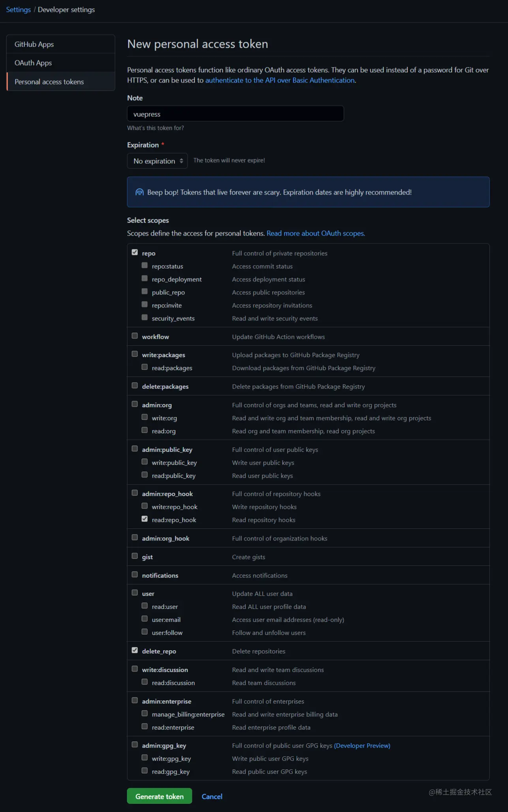Uncheck the repo scope checkbox
The width and height of the screenshot is (508, 812).
coord(135,252)
